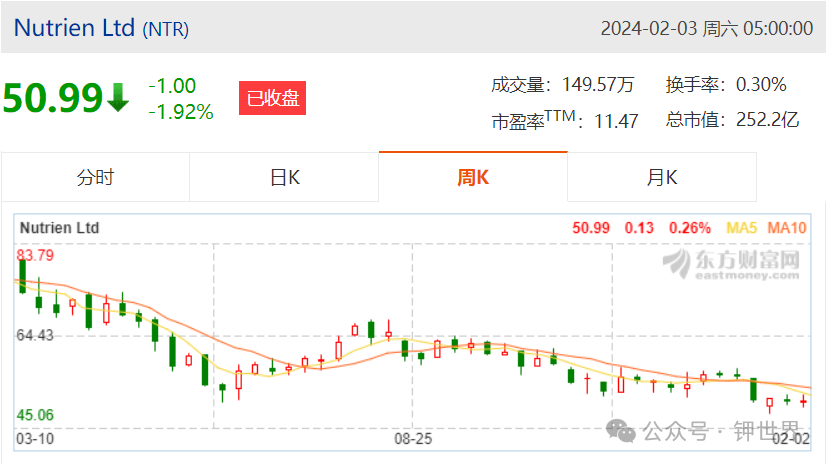Viewport: 827px width, 464px height.
Task: Click the tall first green candlestick near 83.79
Action: click(23, 275)
